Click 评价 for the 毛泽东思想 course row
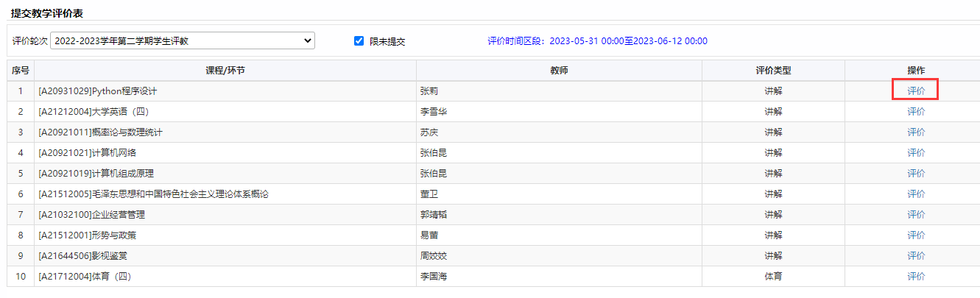 click(x=916, y=194)
